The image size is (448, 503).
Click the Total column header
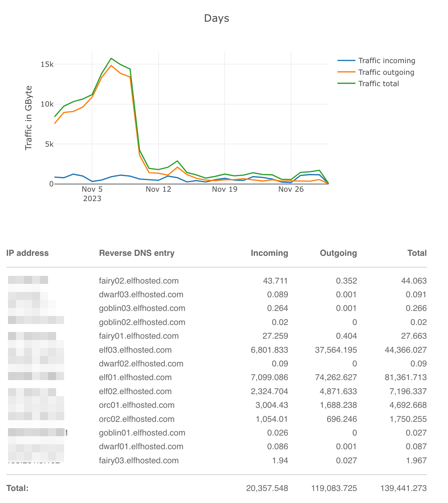417,253
